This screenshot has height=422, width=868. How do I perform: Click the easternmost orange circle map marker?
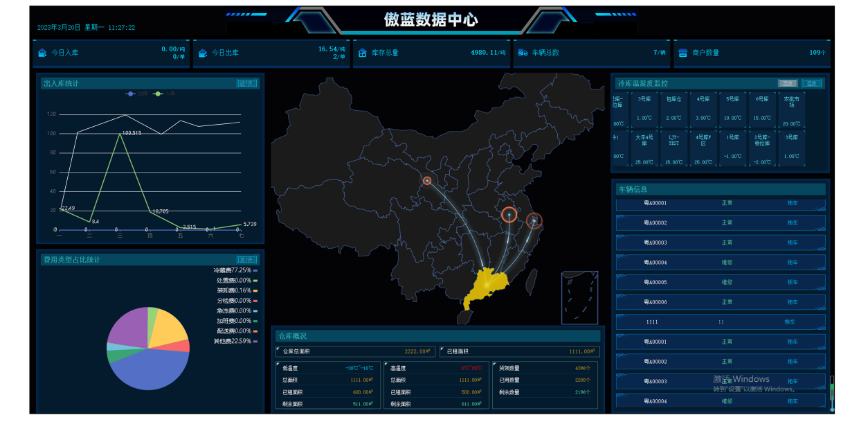tap(534, 221)
